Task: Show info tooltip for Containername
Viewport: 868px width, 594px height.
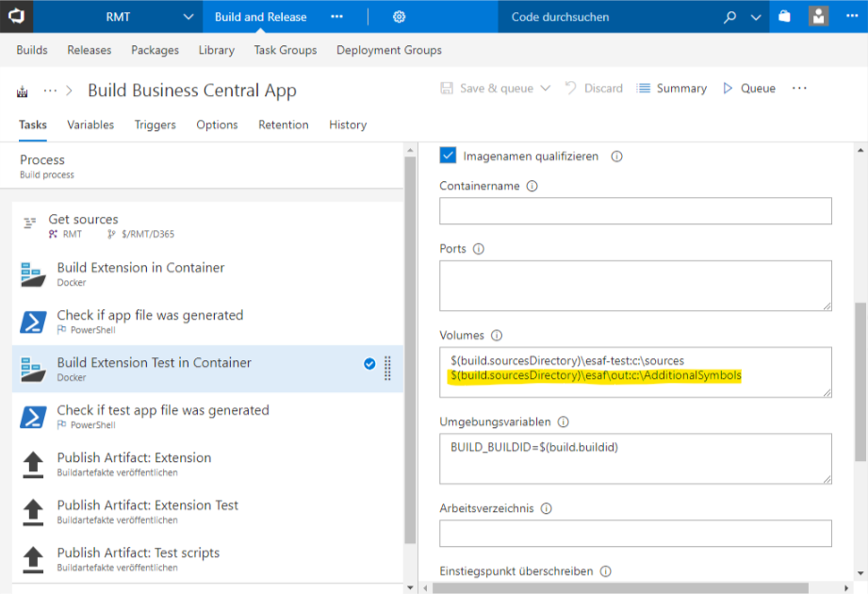Action: coord(532,186)
